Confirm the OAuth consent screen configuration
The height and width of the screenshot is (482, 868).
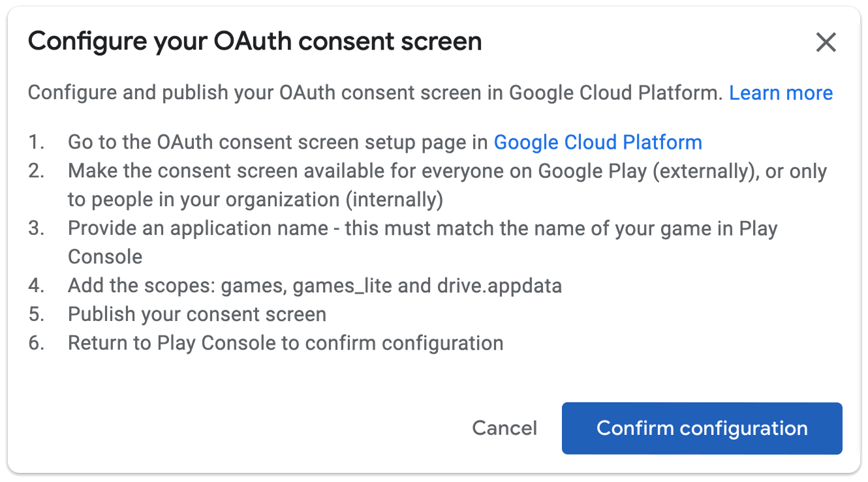coord(701,429)
